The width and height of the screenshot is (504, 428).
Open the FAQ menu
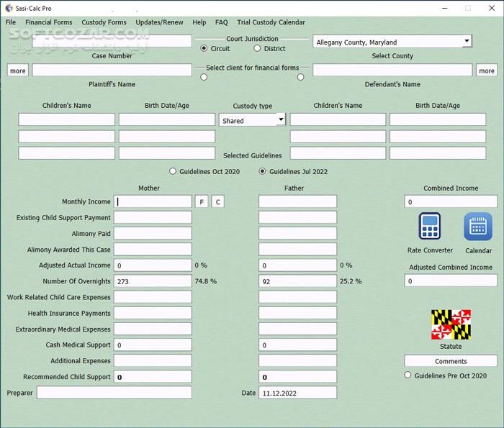click(x=222, y=22)
